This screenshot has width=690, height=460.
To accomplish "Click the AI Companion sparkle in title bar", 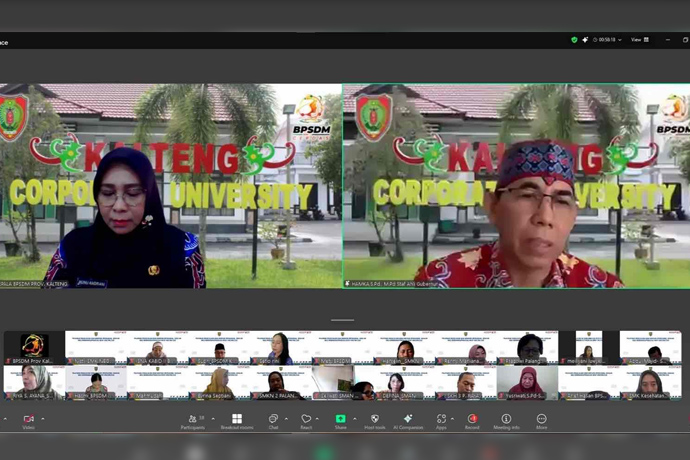I will click(585, 40).
